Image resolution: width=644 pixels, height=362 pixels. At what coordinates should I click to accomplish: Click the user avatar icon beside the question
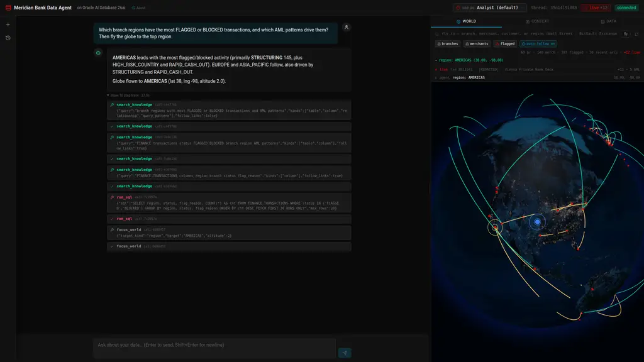coord(347,28)
